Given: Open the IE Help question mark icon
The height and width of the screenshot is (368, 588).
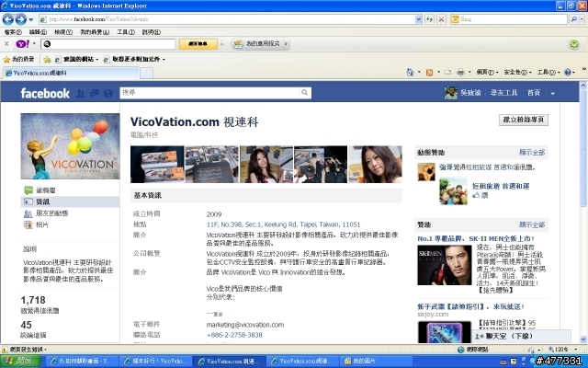Looking at the screenshot, I should [568, 72].
